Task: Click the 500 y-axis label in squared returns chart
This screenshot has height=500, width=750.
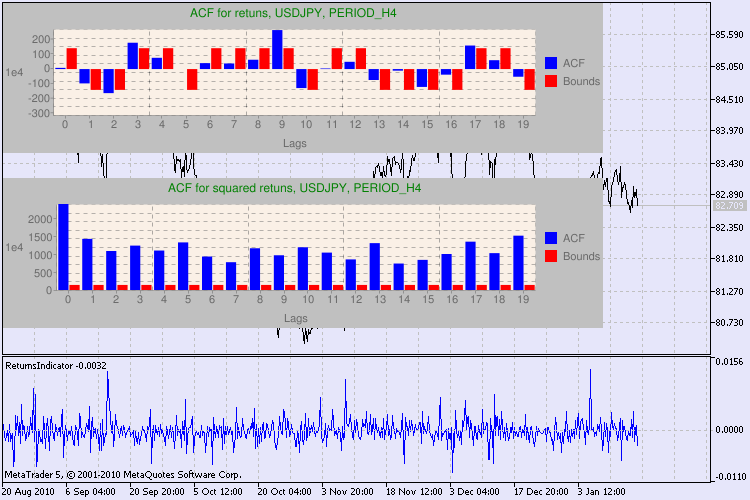Action: [x=43, y=273]
